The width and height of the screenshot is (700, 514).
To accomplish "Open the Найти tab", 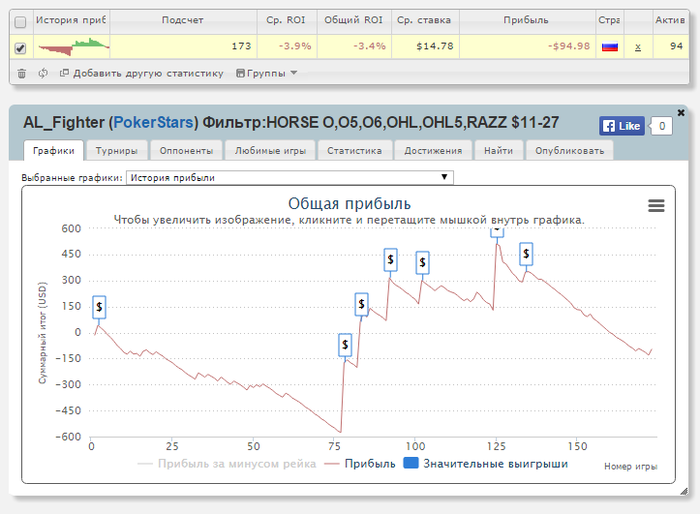I will (x=499, y=150).
